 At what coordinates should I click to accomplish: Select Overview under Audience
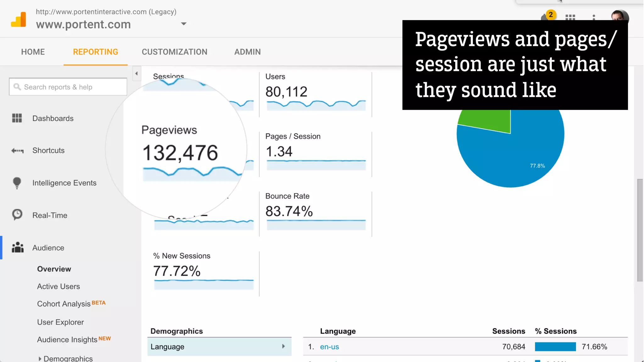(54, 269)
